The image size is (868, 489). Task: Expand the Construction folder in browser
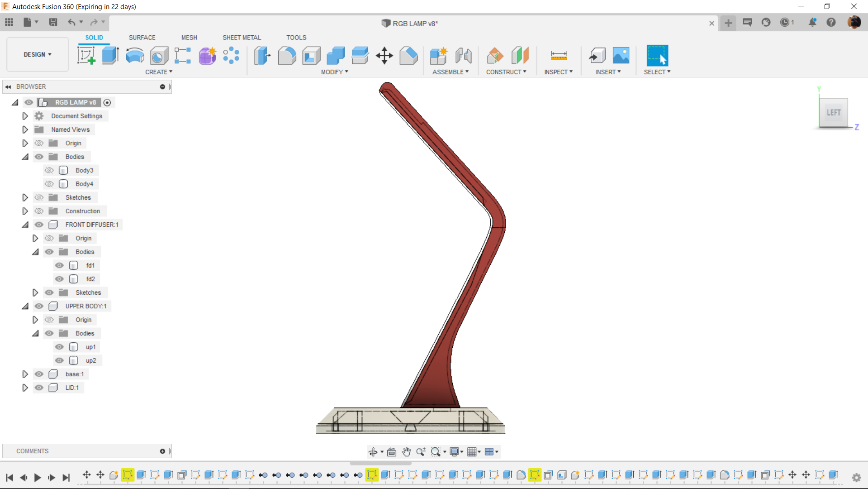[25, 211]
